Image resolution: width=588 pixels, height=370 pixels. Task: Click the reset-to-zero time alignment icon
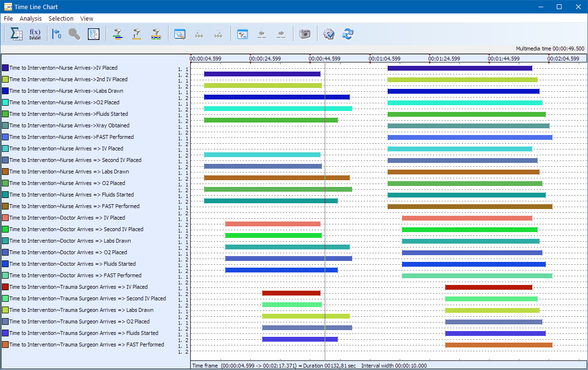click(x=56, y=34)
